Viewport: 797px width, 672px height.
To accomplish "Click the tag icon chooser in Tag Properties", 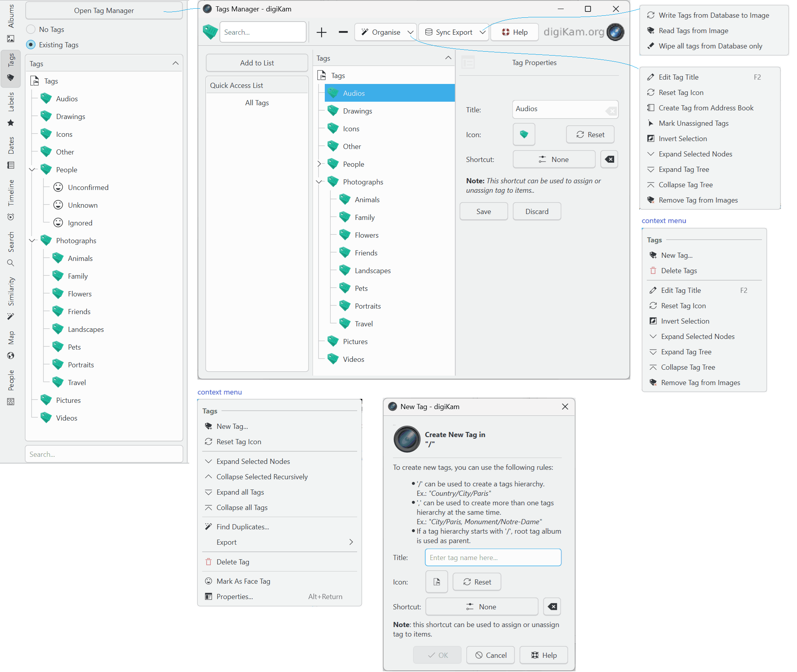I will pyautogui.click(x=523, y=135).
